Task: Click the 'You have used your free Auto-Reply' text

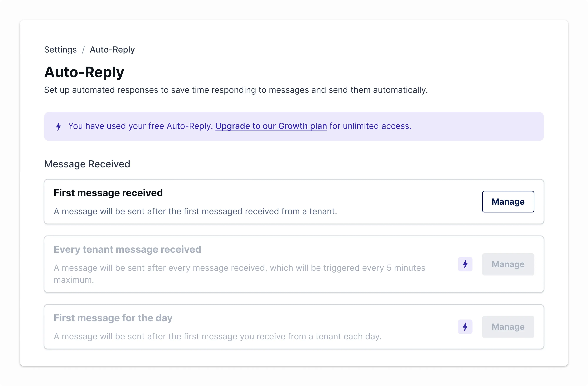Action: tap(140, 126)
